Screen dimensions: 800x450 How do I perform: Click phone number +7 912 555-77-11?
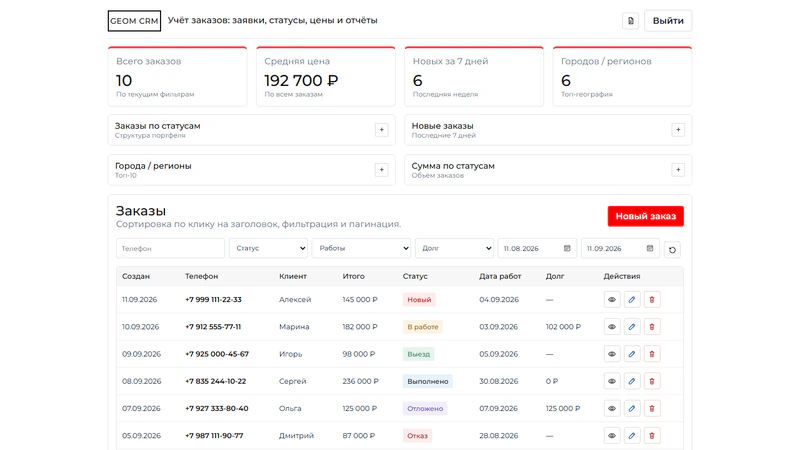coord(213,327)
